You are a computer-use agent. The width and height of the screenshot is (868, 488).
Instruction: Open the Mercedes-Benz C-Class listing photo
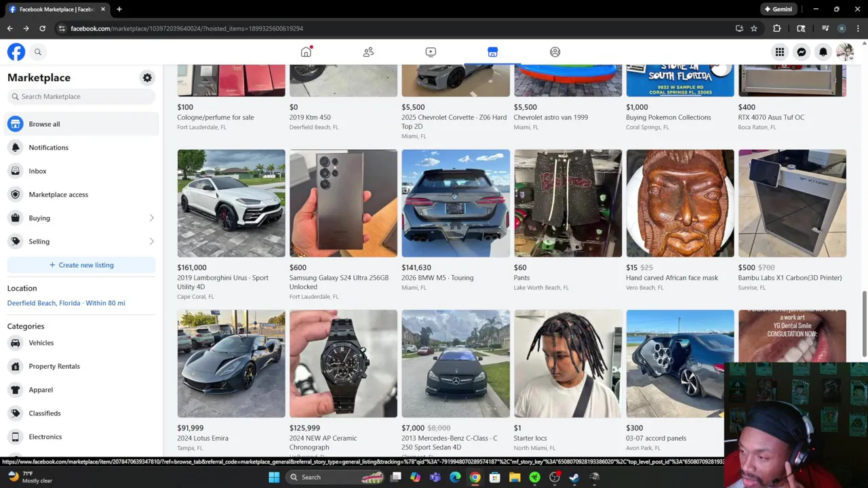(x=456, y=364)
